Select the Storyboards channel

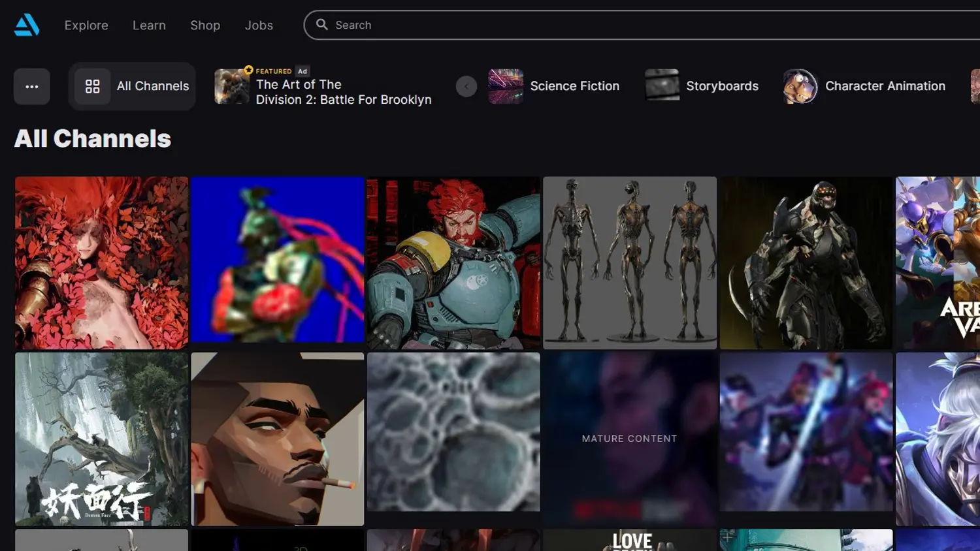pyautogui.click(x=702, y=86)
